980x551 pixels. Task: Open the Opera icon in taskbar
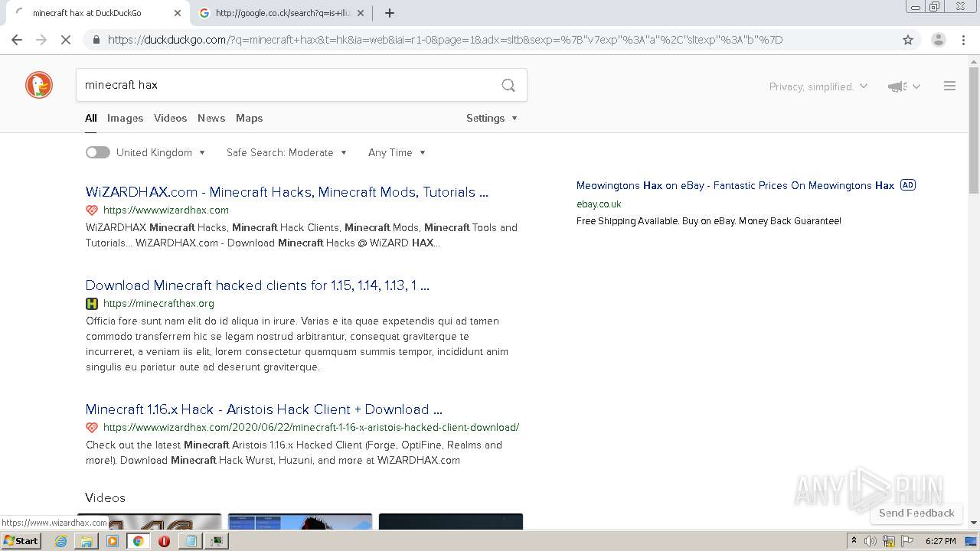click(164, 541)
